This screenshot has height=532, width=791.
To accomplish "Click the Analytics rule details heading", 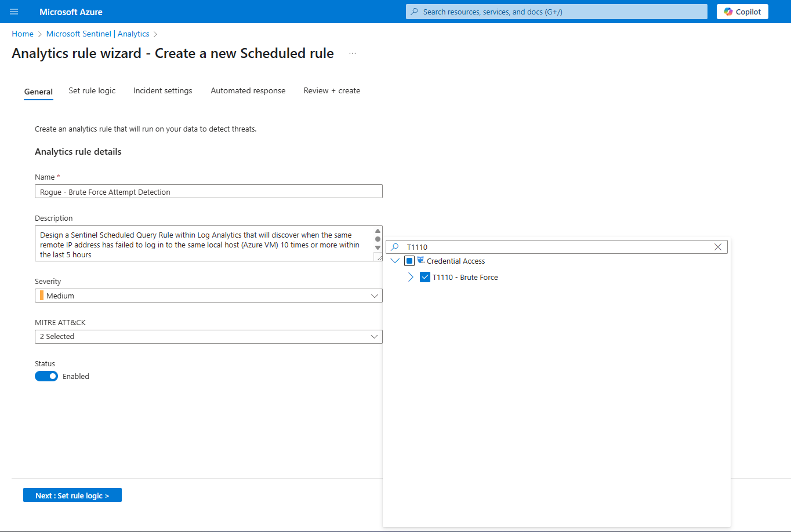I will pos(78,151).
